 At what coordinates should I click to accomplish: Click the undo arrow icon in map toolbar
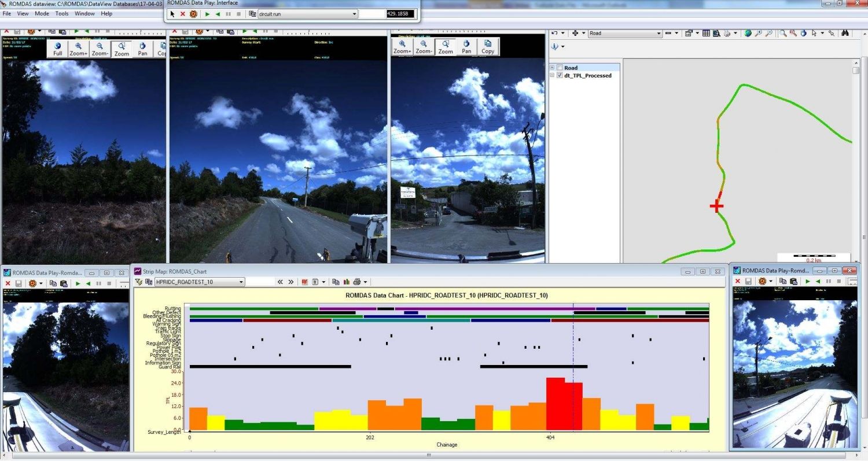554,33
